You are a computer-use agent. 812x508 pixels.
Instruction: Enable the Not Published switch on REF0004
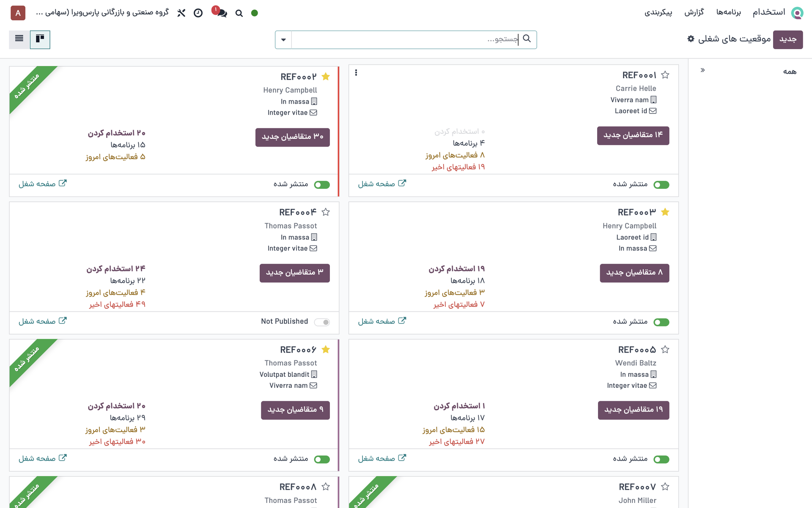click(322, 323)
